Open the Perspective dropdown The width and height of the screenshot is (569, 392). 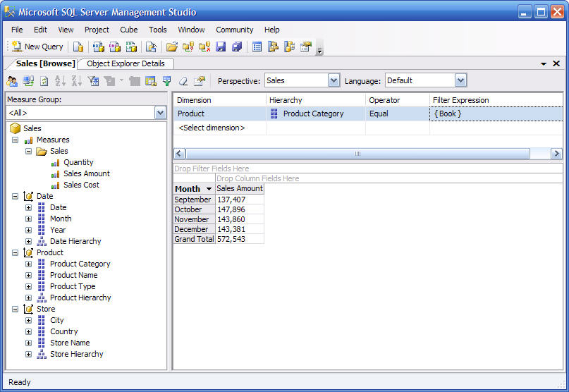(334, 80)
